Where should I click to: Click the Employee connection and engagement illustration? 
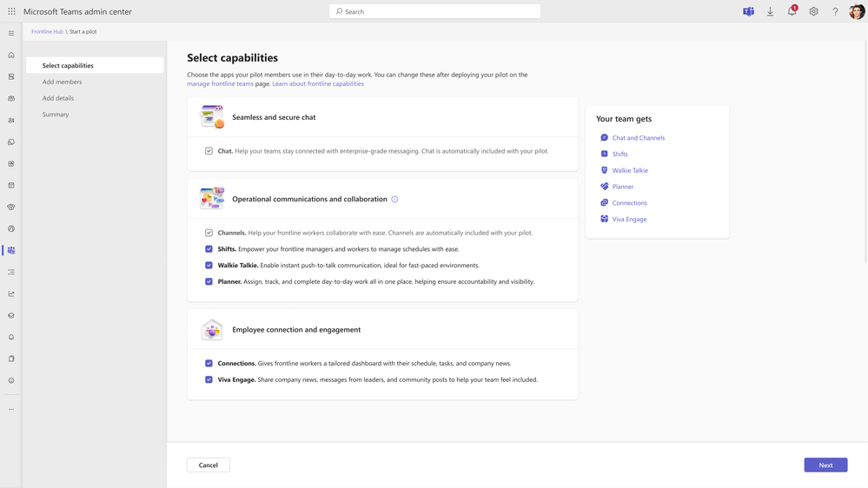click(212, 330)
